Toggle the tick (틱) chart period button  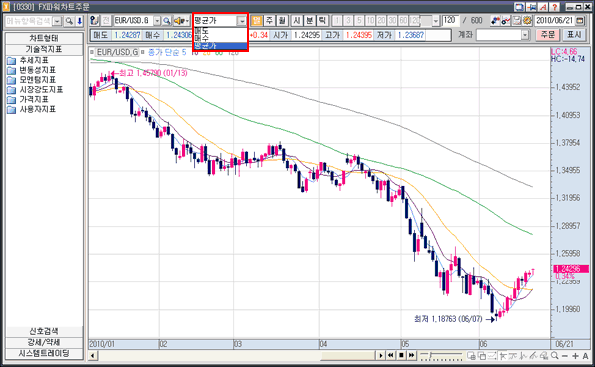[x=322, y=20]
